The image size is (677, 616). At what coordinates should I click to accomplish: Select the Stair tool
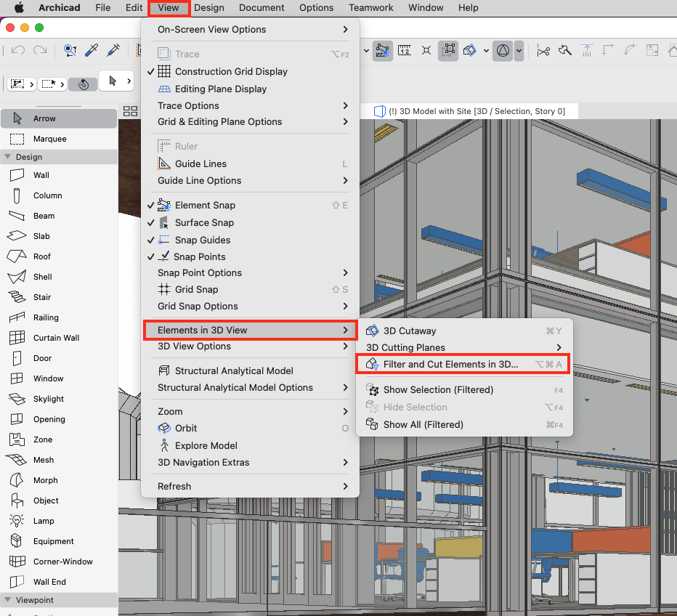coord(44,296)
